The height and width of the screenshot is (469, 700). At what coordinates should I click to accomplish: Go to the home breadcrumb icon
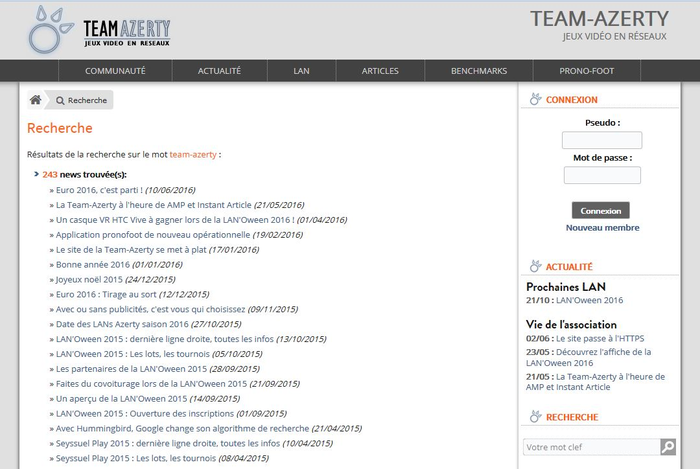coord(36,100)
